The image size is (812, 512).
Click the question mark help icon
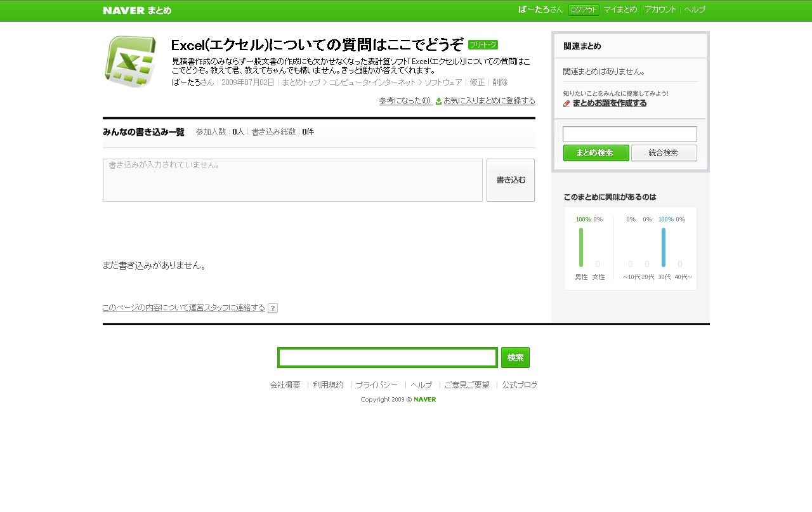[x=273, y=308]
